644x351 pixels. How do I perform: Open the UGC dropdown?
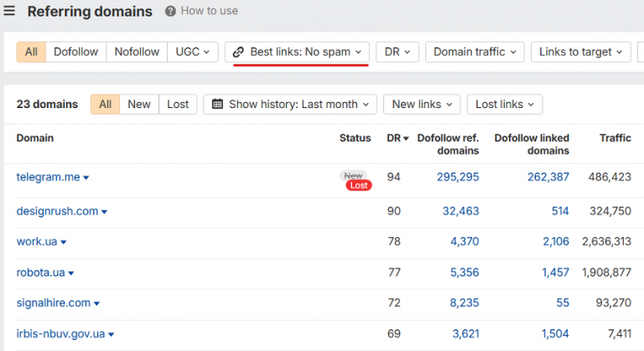tap(193, 52)
